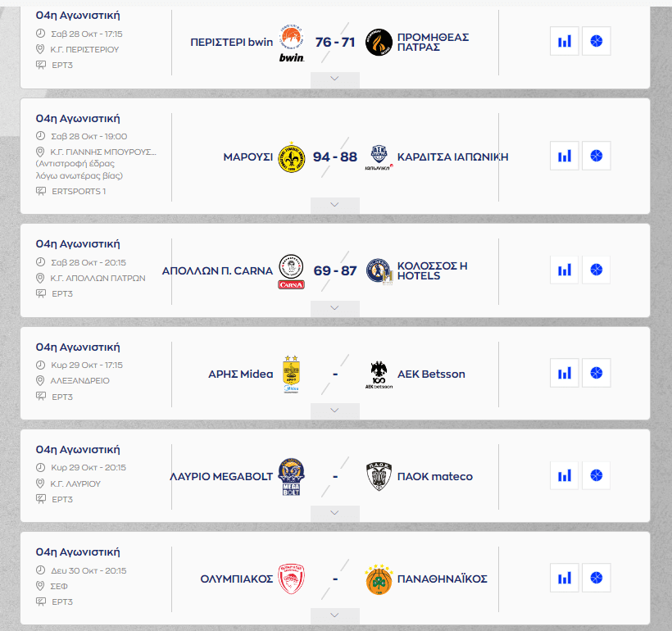Open stats chart for Apollon vs Kolossos
This screenshot has width=672, height=631.
coord(565,270)
